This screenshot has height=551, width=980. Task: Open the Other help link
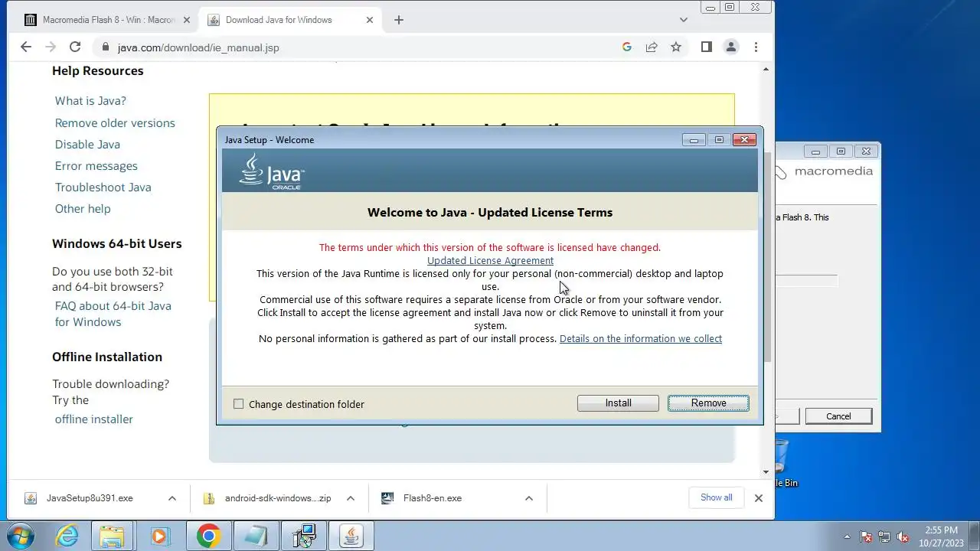(x=83, y=208)
